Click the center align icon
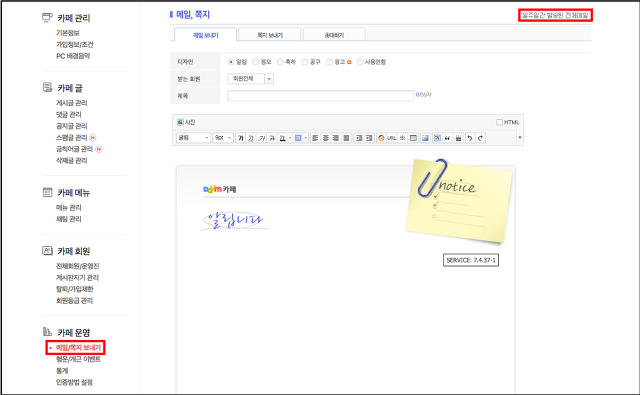 (x=326, y=138)
